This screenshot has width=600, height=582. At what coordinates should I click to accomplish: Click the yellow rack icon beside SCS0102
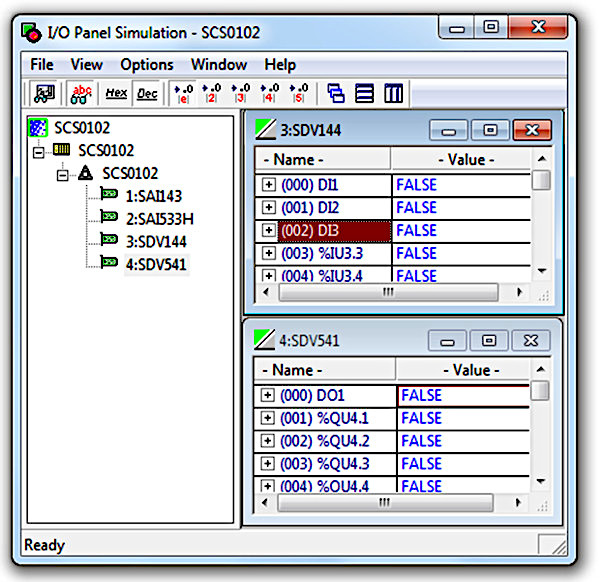click(x=61, y=149)
